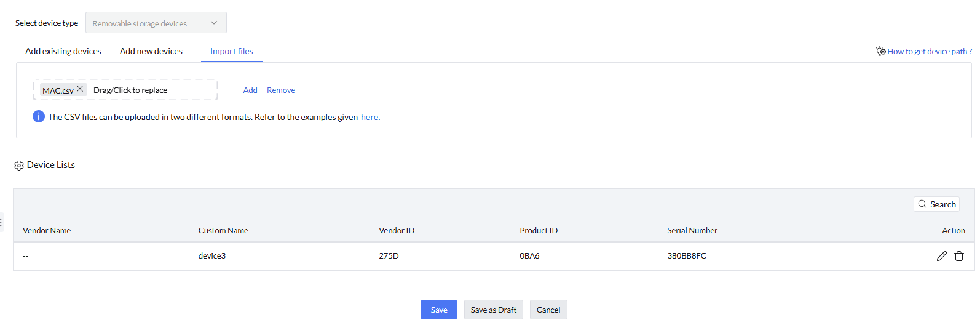
Task: Click the Add link next to file box
Action: 250,90
